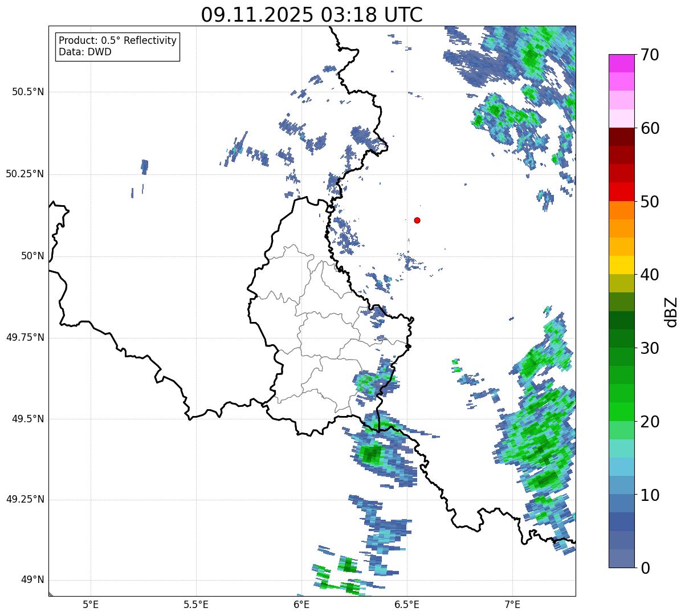Click the red station marker dot
This screenshot has width=685, height=616.
tap(417, 220)
